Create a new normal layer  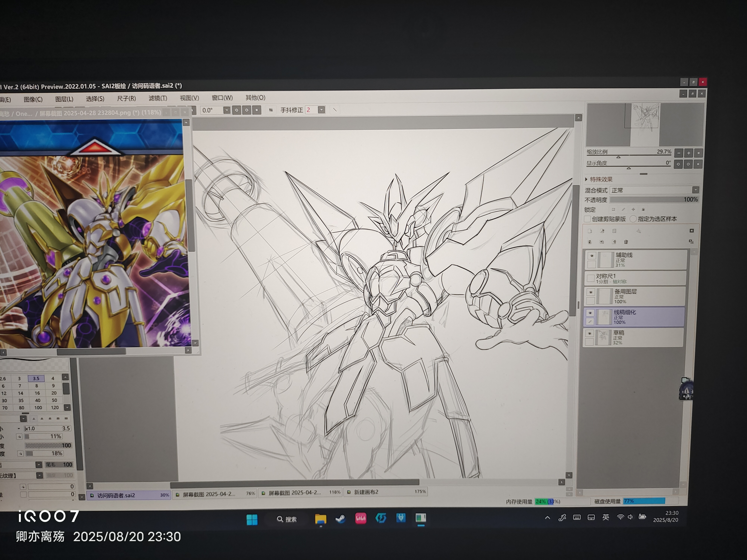coord(590,231)
